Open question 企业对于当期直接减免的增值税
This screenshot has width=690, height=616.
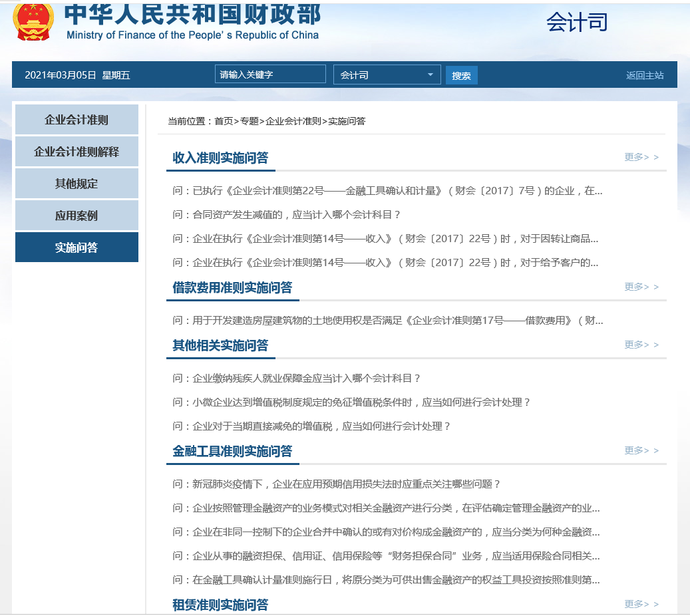click(311, 426)
